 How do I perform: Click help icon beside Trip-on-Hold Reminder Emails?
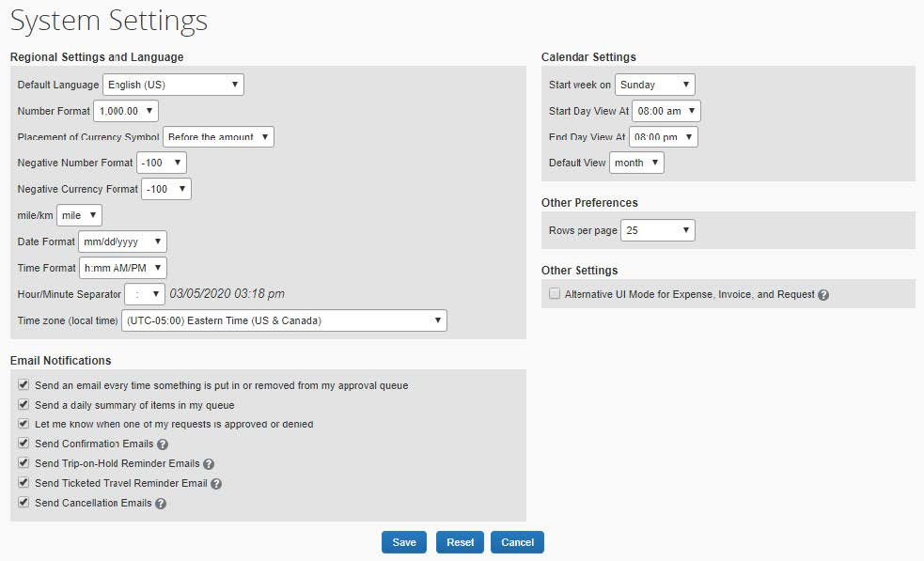tap(207, 463)
